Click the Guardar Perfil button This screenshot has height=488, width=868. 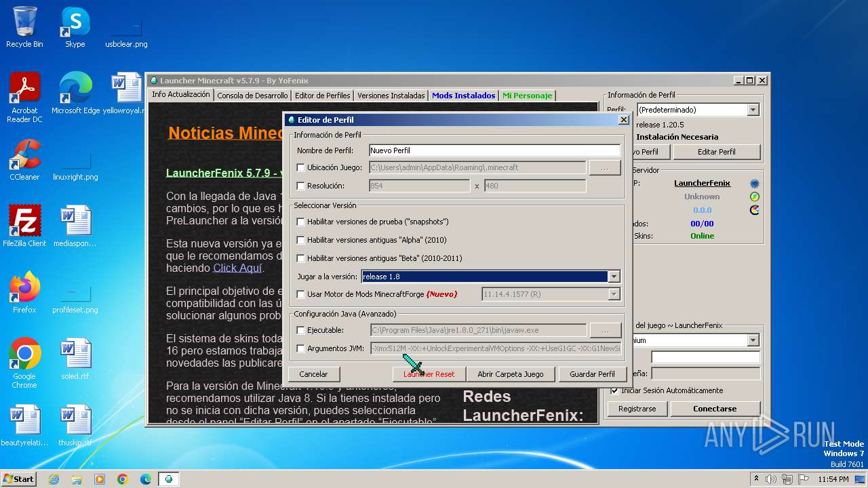point(592,374)
